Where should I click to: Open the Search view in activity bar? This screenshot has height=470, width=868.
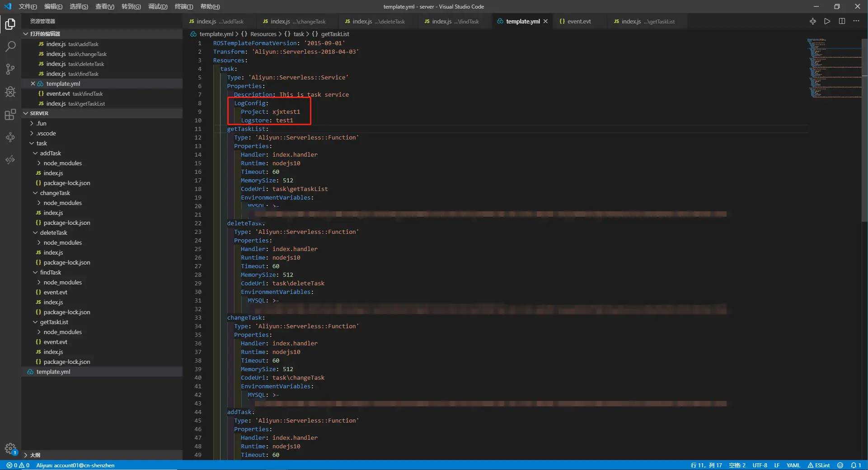10,47
